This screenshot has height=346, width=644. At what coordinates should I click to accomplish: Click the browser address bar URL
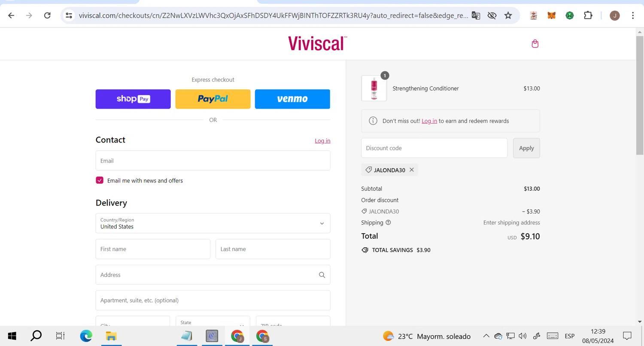[273, 15]
